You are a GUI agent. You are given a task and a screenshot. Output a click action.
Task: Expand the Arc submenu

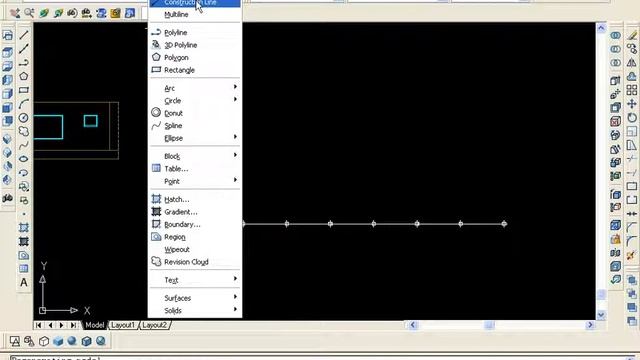pyautogui.click(x=195, y=88)
